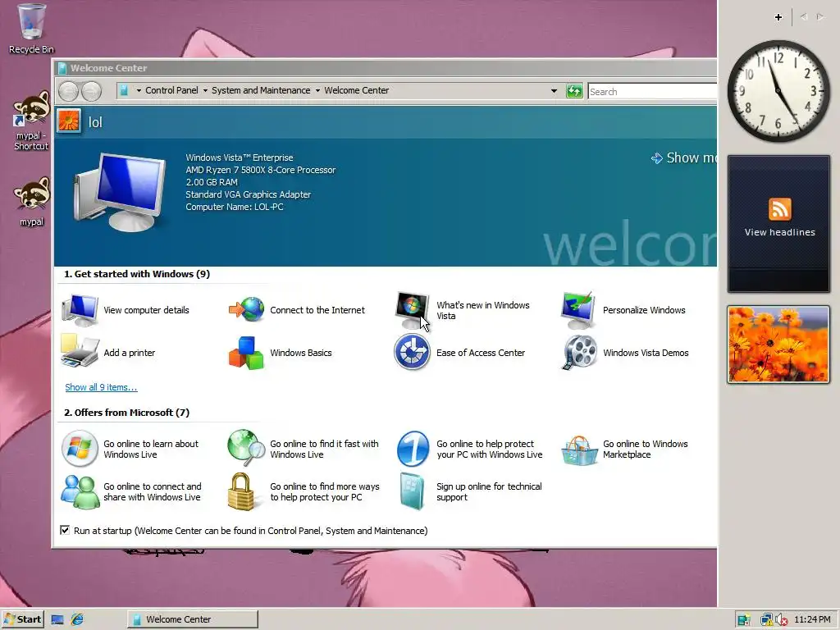This screenshot has height=630, width=840.
Task: Click the 2. Offers from Microsoft (7) heading
Action: [x=127, y=413]
